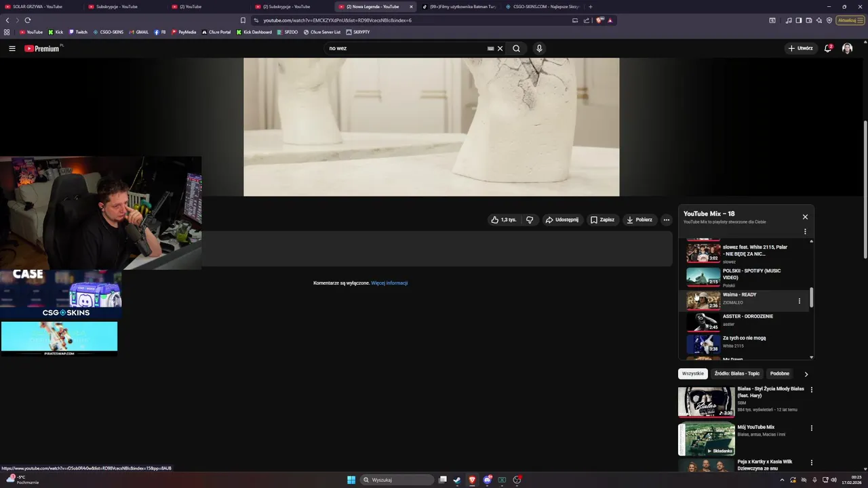Open account avatar menu
Screen dimensions: 868x488
click(847, 49)
